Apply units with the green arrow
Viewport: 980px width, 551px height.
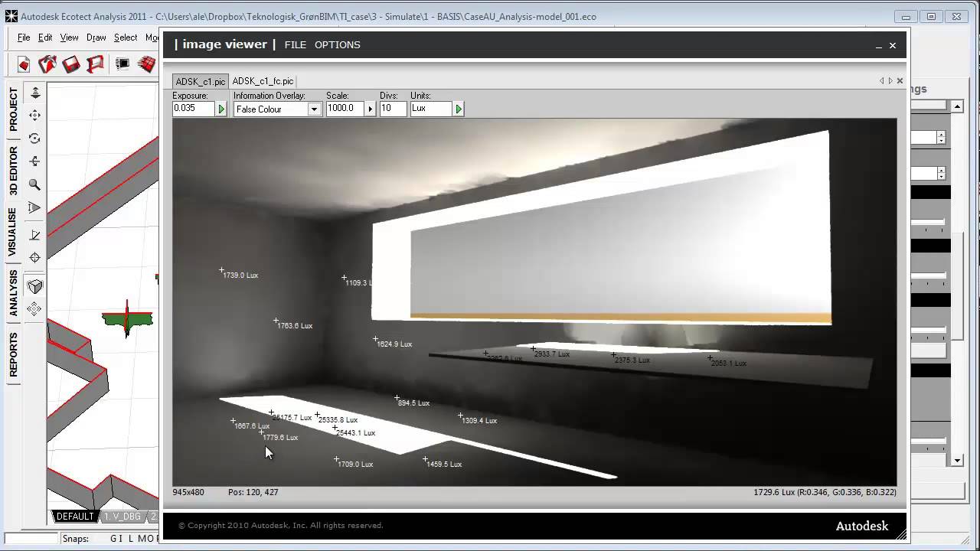459,109
